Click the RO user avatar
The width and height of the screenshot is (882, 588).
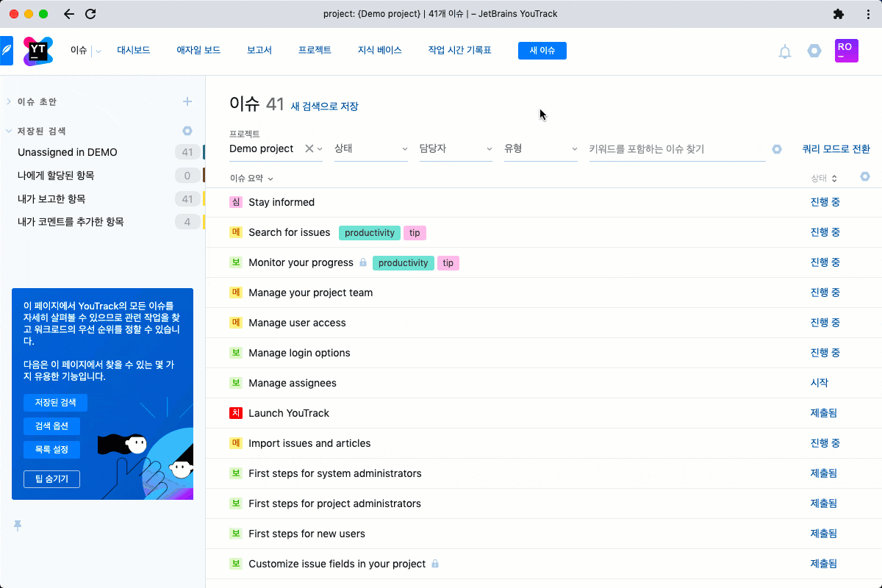tap(846, 51)
